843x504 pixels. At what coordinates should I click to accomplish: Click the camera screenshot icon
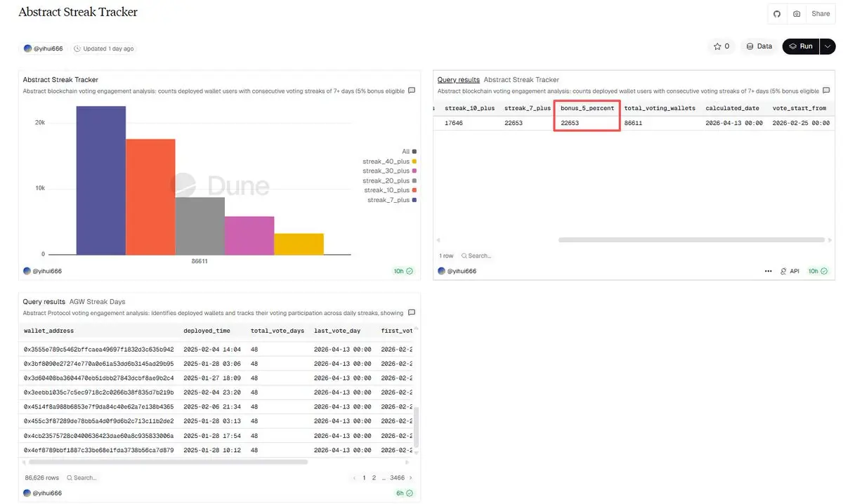point(796,14)
